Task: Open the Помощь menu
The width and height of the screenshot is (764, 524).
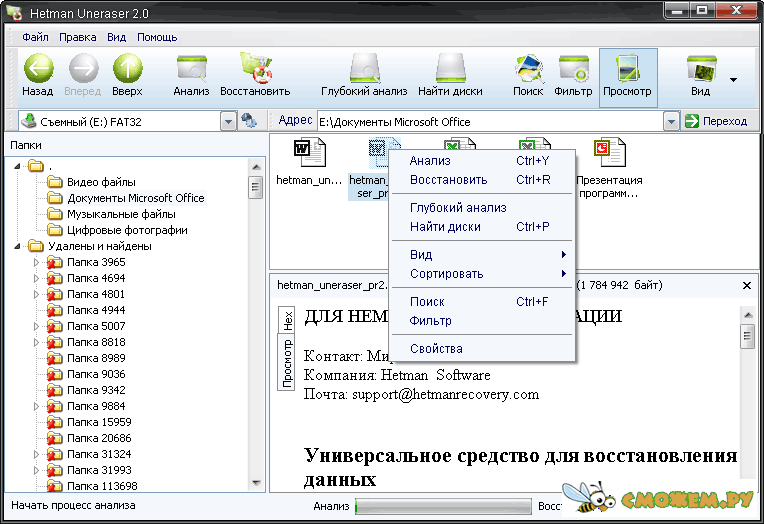Action: click(x=157, y=37)
